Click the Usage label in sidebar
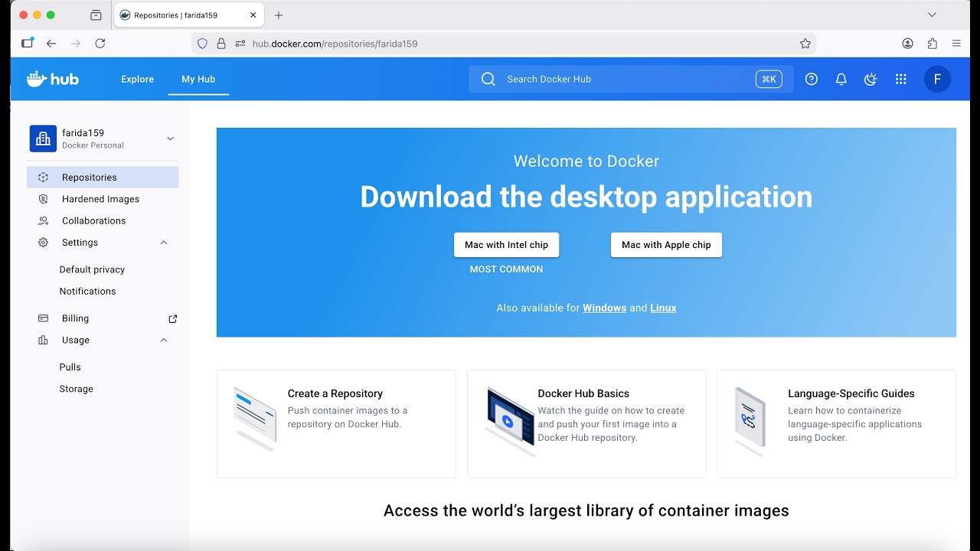This screenshot has width=980, height=551. [76, 340]
